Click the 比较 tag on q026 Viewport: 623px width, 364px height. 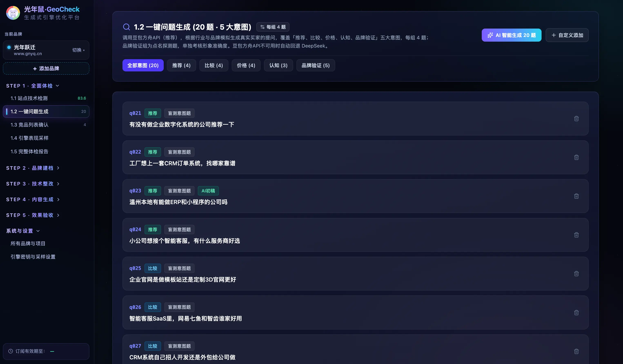pyautogui.click(x=152, y=307)
